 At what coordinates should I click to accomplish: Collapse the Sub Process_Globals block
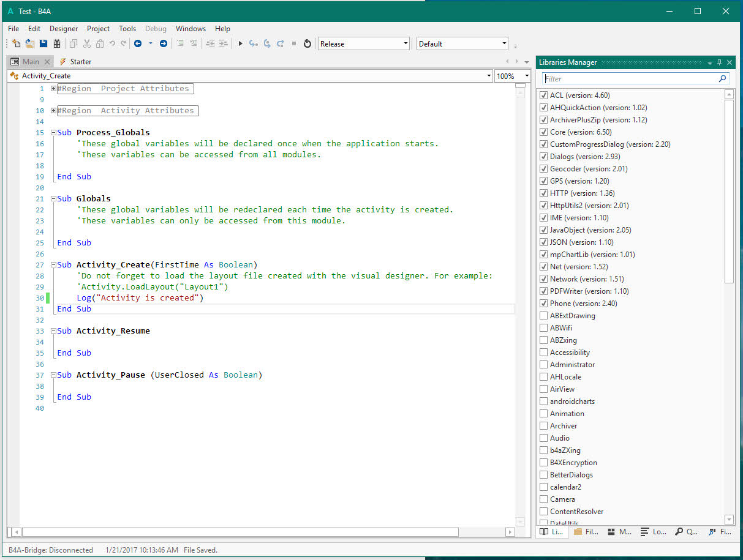(54, 133)
